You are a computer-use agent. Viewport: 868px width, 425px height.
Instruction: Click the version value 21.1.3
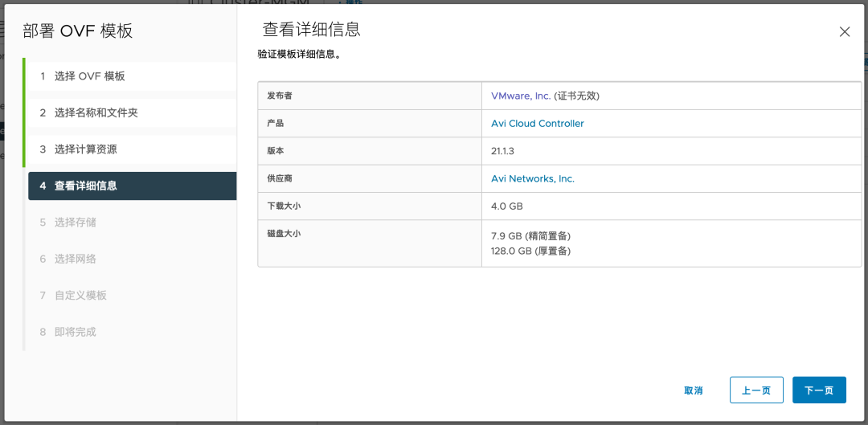502,151
